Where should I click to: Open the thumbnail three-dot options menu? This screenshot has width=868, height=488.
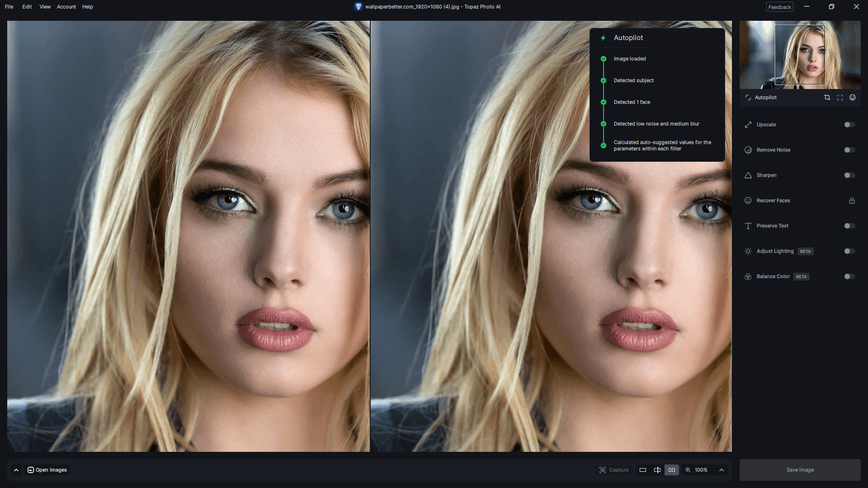pyautogui.click(x=855, y=28)
